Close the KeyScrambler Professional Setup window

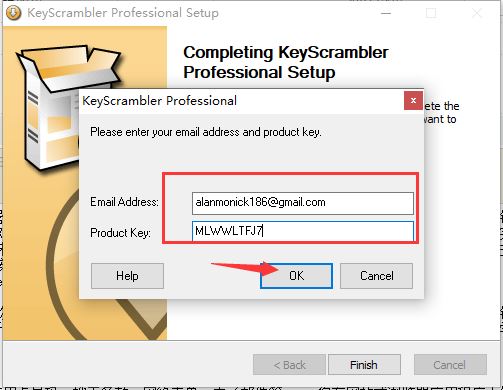tap(477, 13)
